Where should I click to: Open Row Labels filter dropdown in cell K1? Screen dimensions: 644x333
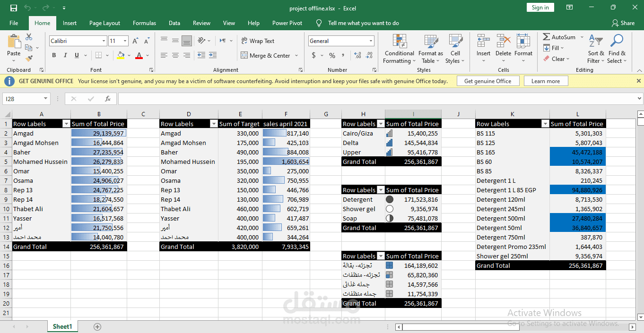(546, 124)
